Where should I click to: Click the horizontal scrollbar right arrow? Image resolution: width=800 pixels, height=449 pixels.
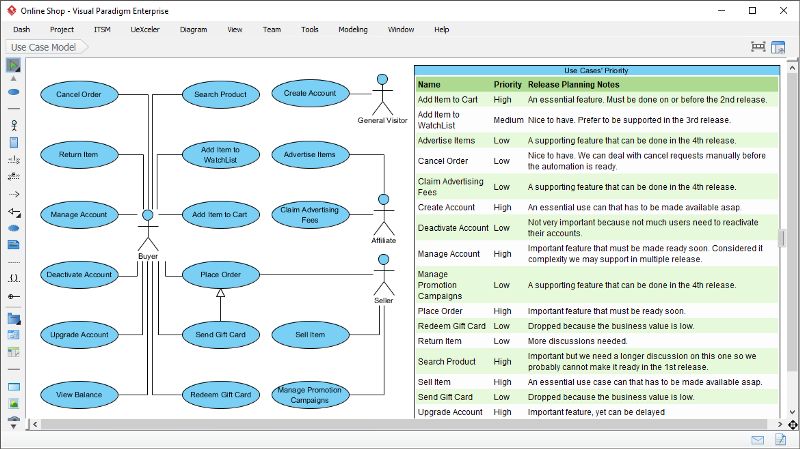click(x=780, y=425)
